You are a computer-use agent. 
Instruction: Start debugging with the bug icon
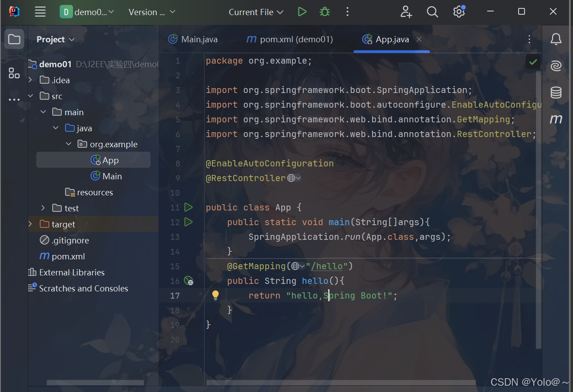[x=325, y=12]
